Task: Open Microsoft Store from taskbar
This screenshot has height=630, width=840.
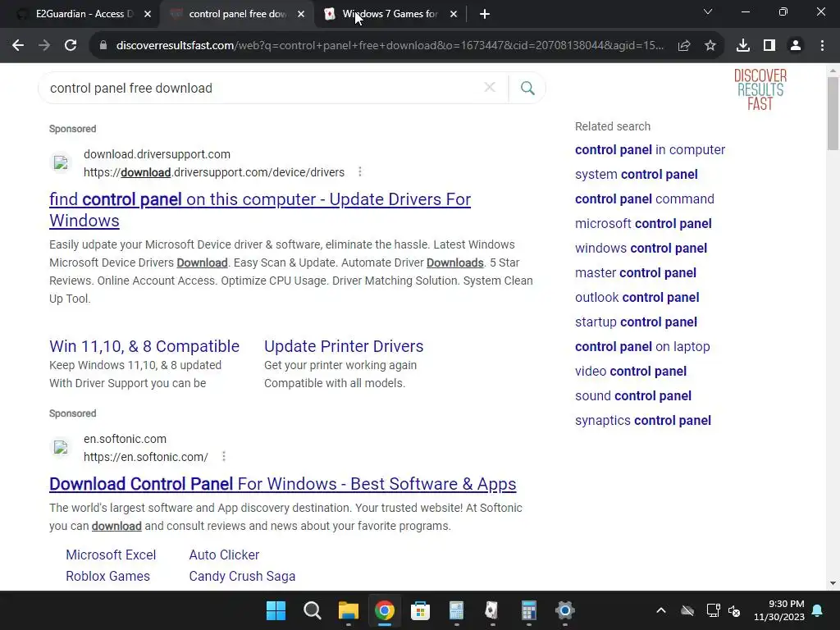Action: coord(421,610)
